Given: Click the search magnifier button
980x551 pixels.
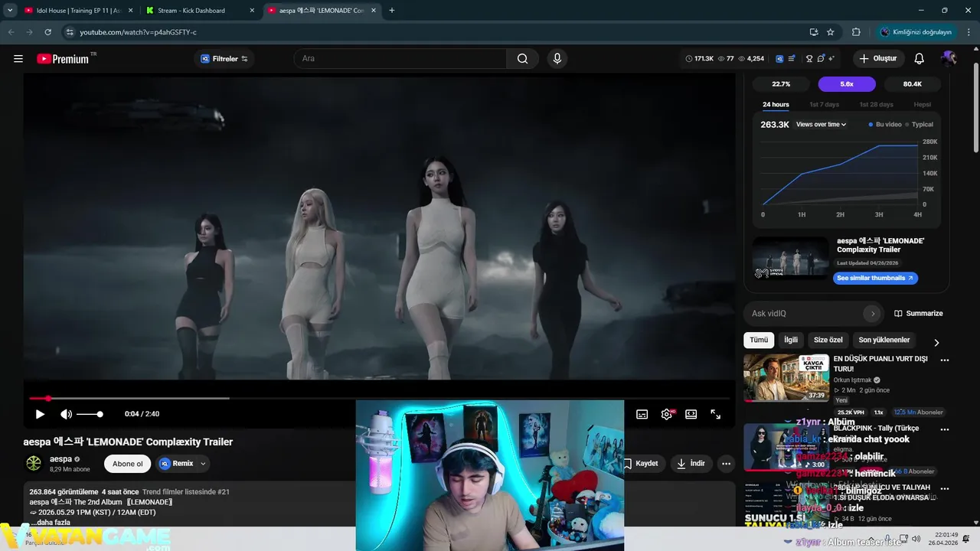Looking at the screenshot, I should coord(522,59).
